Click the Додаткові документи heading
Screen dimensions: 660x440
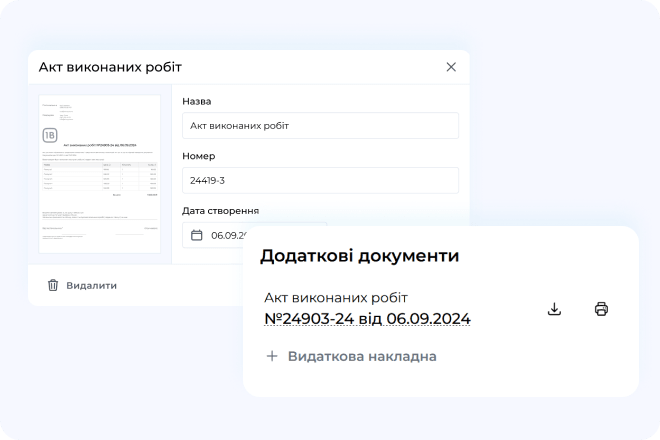coord(359,256)
